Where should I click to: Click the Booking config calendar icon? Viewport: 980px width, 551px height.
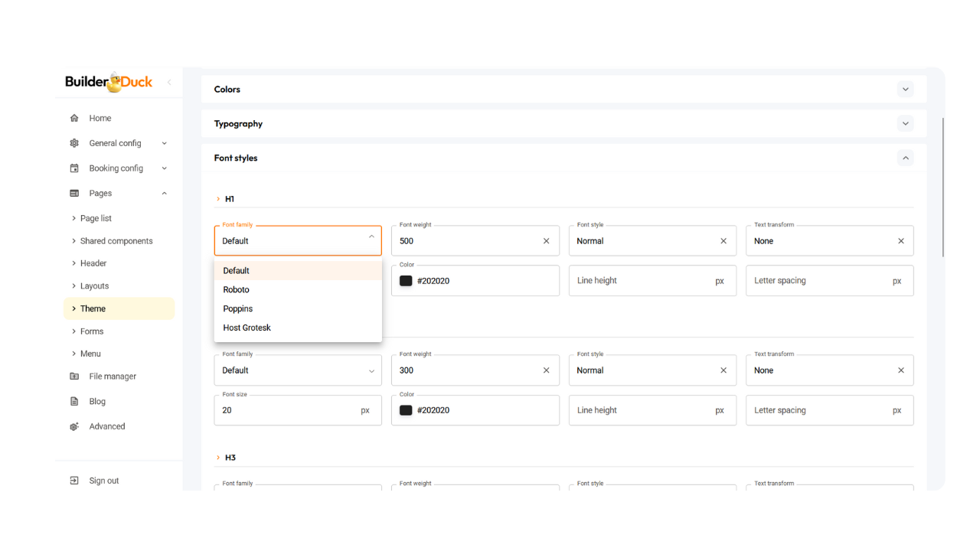pos(74,168)
